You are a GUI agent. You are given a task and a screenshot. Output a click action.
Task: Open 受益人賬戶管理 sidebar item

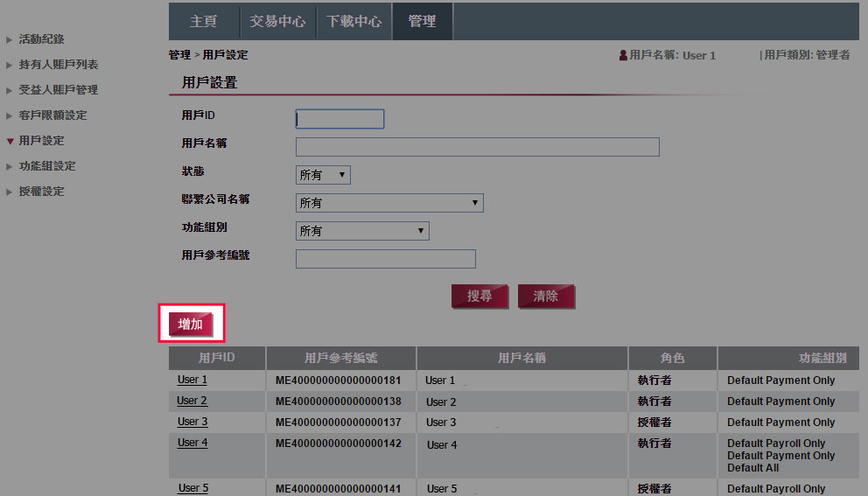(58, 90)
